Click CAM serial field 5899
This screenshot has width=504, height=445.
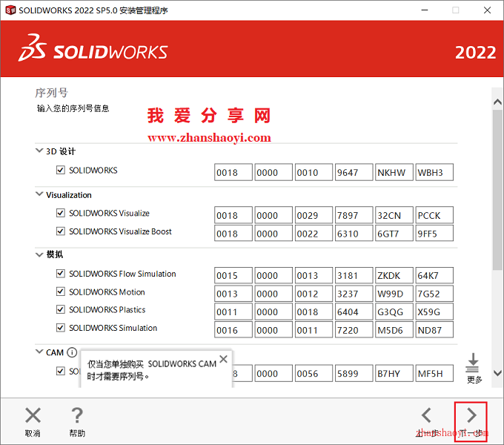[x=354, y=373]
